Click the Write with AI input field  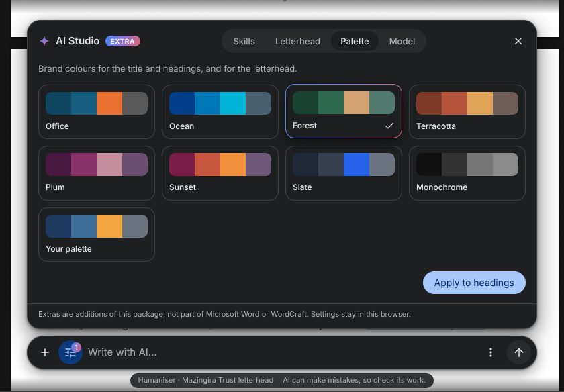click(284, 352)
